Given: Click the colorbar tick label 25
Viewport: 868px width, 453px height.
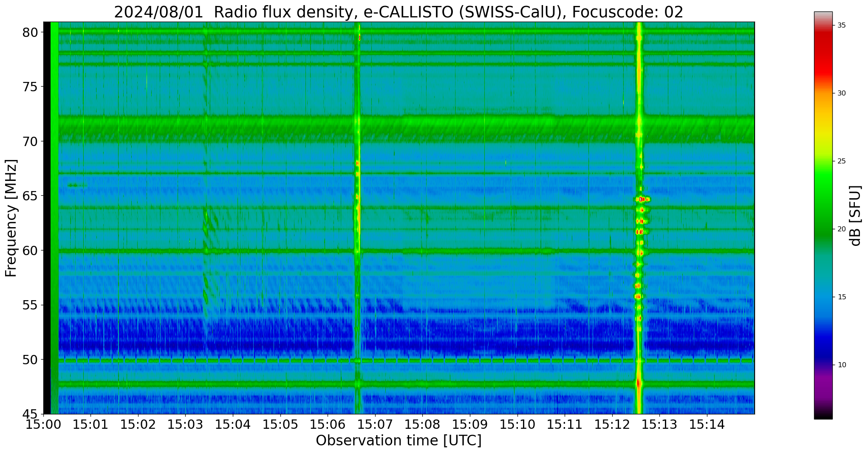Looking at the screenshot, I should point(841,161).
